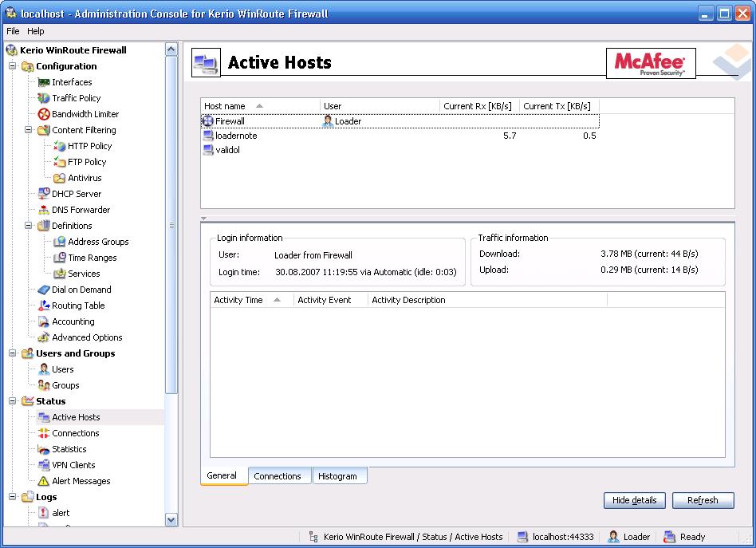756x548 pixels.
Task: Select the Statistics icon in Status
Action: point(44,449)
